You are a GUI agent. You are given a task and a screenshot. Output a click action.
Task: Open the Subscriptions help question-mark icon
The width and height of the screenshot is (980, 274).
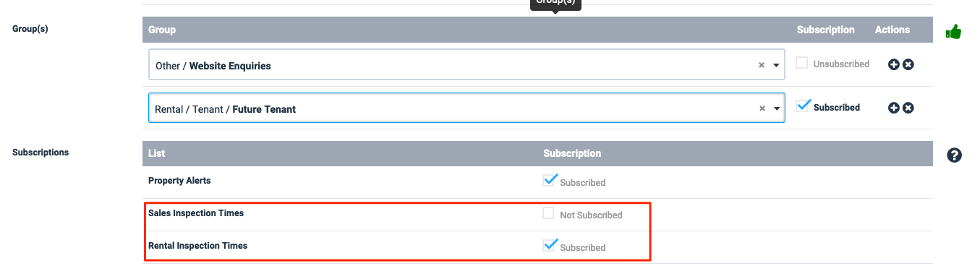click(x=954, y=155)
